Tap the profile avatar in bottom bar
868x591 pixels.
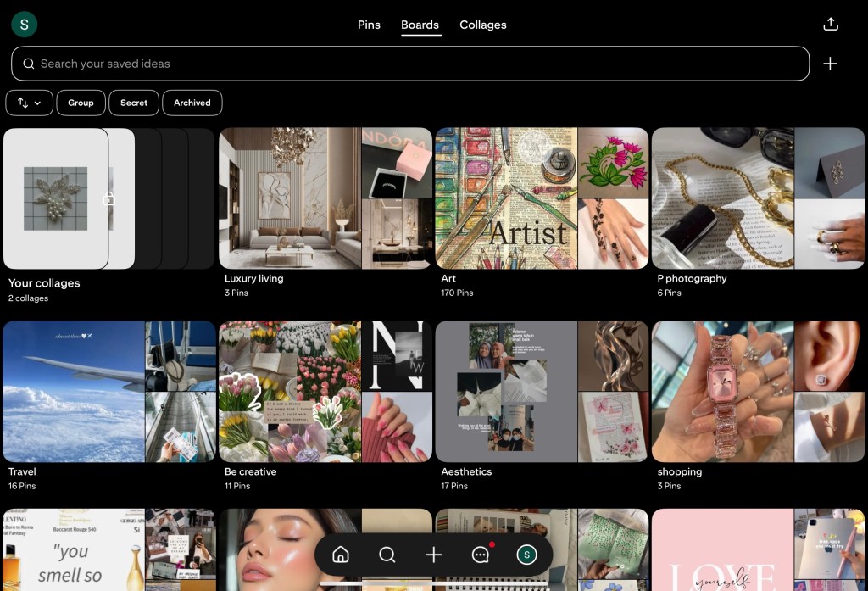tap(526, 555)
